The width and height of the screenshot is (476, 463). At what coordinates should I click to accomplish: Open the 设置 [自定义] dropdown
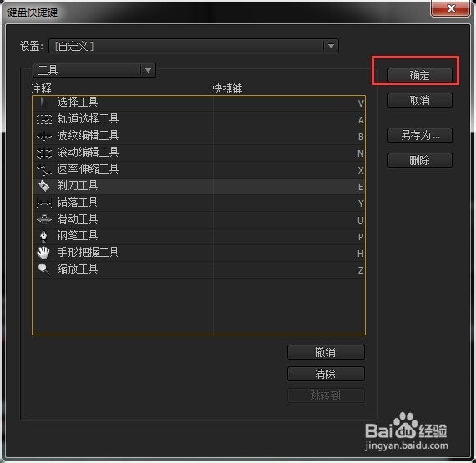click(194, 46)
